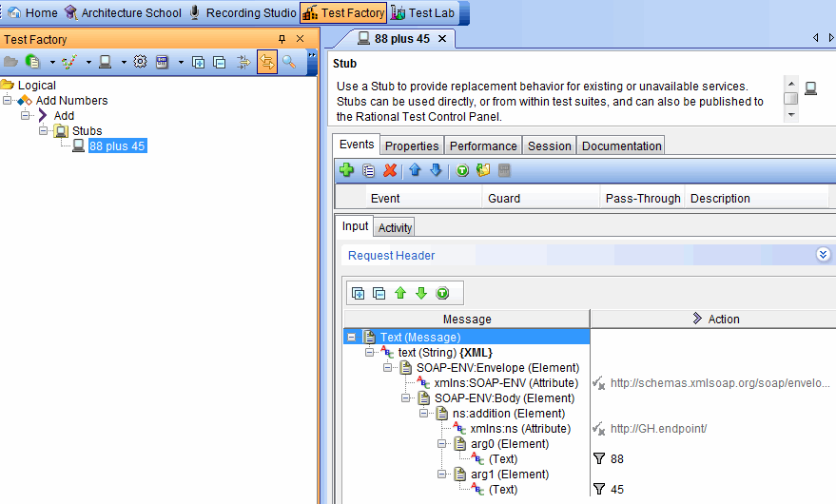Switch to Recording Studio perspective
This screenshot has height=504, width=836.
[243, 12]
